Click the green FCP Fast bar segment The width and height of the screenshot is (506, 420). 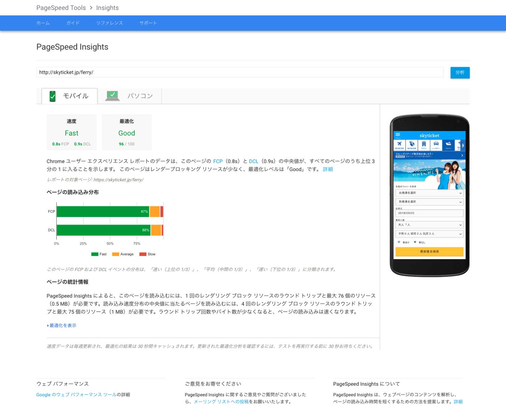(101, 212)
